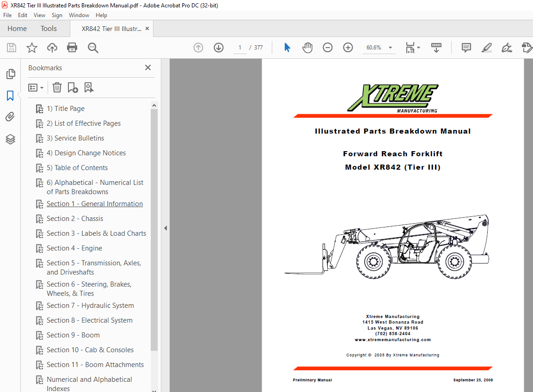Jump to Section 1 - General Information
Screen dimensions: 533x392
point(94,204)
